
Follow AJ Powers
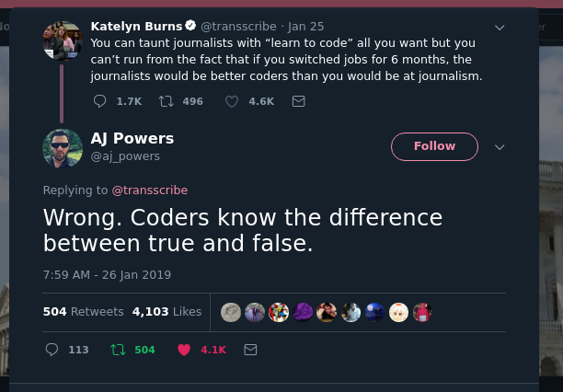click(434, 146)
